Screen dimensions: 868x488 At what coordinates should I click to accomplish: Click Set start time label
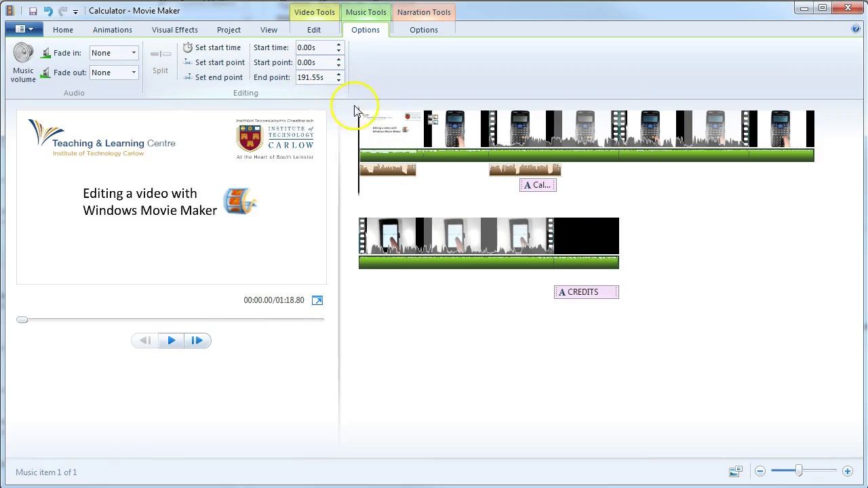click(x=218, y=47)
